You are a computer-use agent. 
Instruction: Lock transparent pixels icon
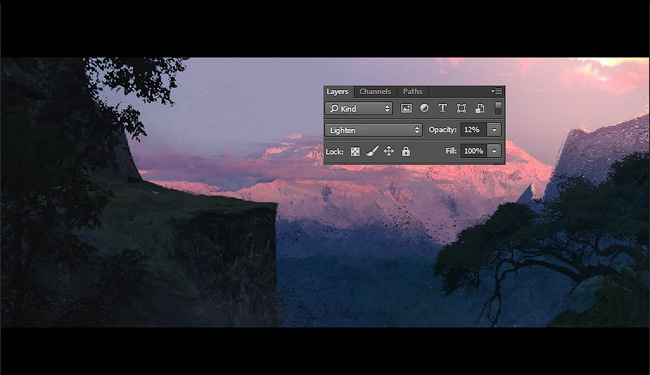coord(355,152)
